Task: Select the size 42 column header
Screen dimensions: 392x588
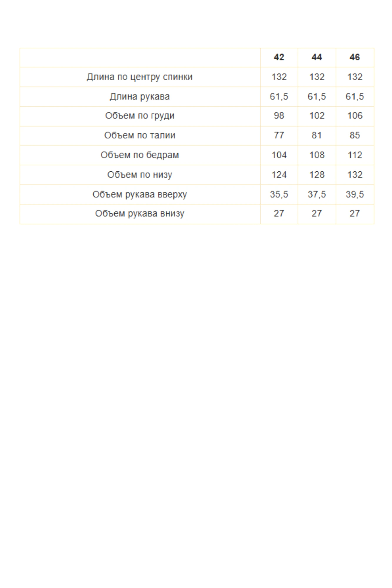Action: tap(279, 57)
